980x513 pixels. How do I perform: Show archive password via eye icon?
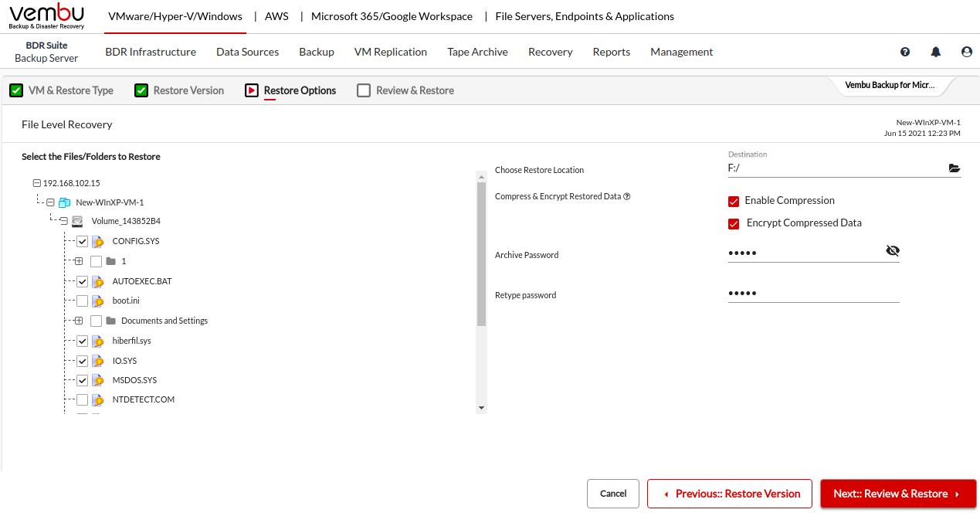(x=893, y=251)
